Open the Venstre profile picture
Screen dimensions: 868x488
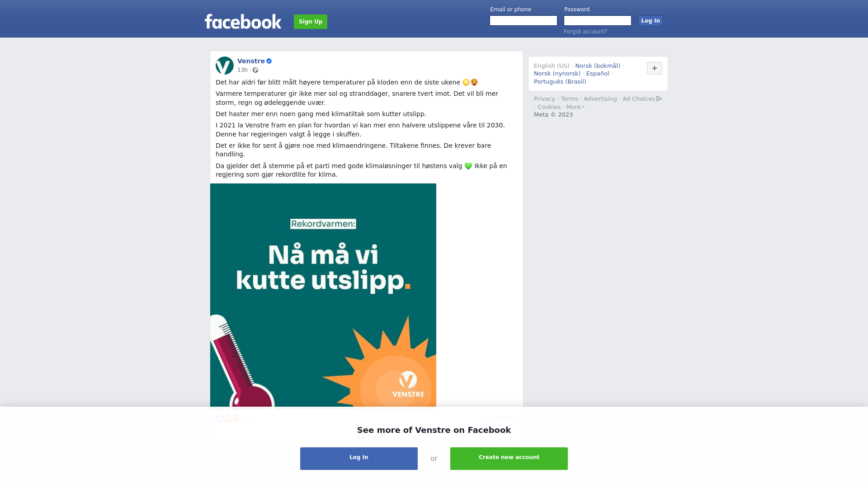pos(225,66)
